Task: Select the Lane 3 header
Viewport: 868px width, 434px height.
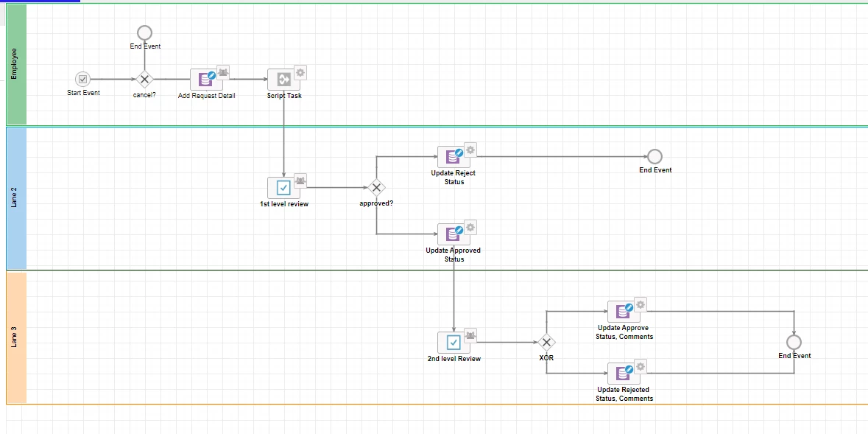Action: (x=16, y=337)
